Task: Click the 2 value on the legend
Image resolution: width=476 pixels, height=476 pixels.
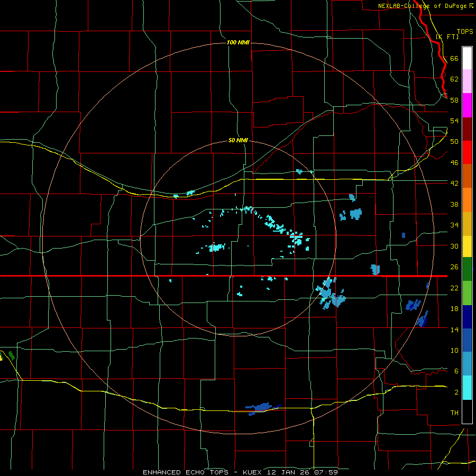Action: coord(456,392)
